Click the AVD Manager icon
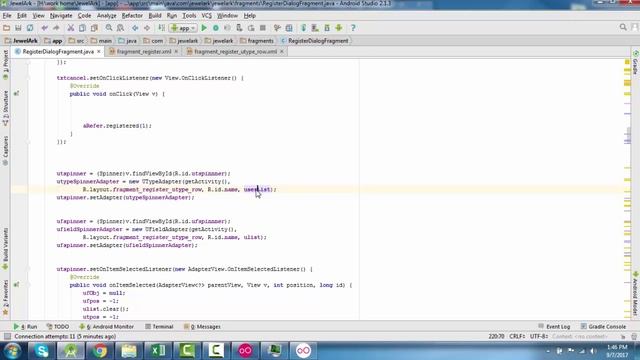 315,28
